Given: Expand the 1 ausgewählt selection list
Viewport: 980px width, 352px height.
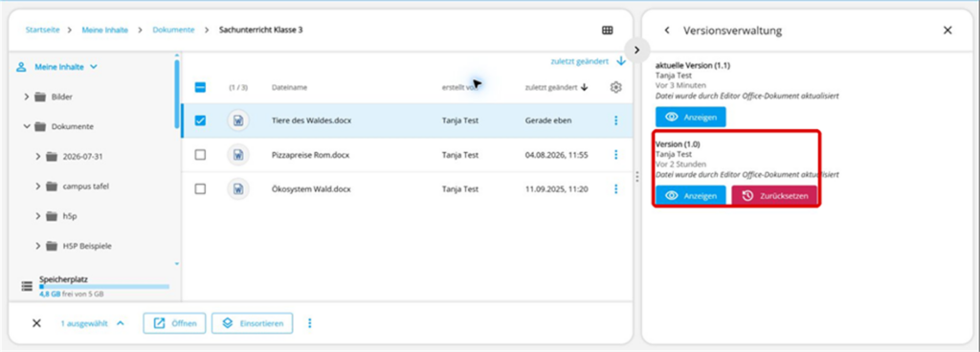Looking at the screenshot, I should click(121, 323).
